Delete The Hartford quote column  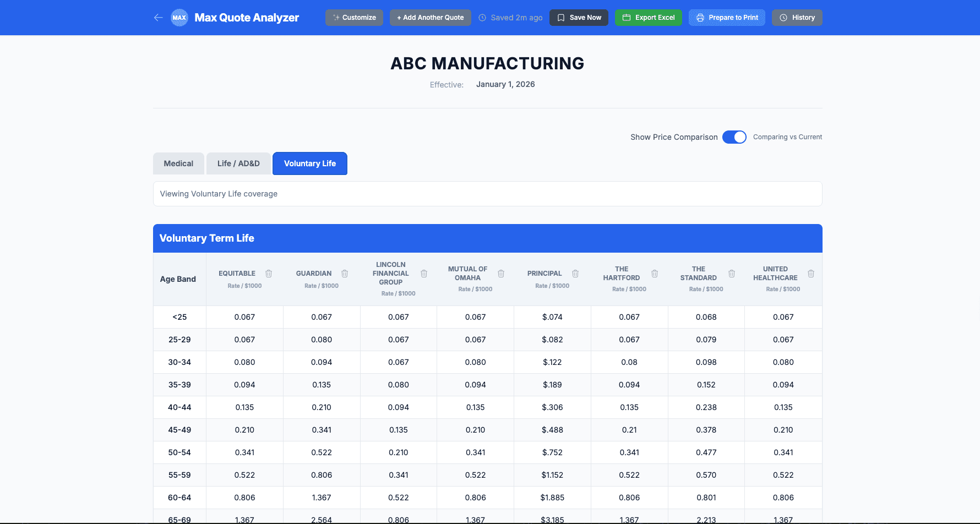click(655, 274)
